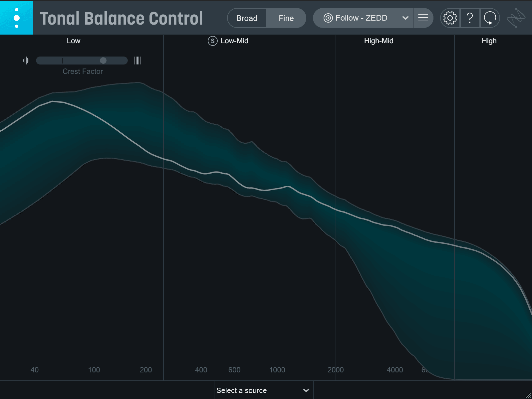
Task: Click the reset circular arrow icon
Action: [490, 18]
